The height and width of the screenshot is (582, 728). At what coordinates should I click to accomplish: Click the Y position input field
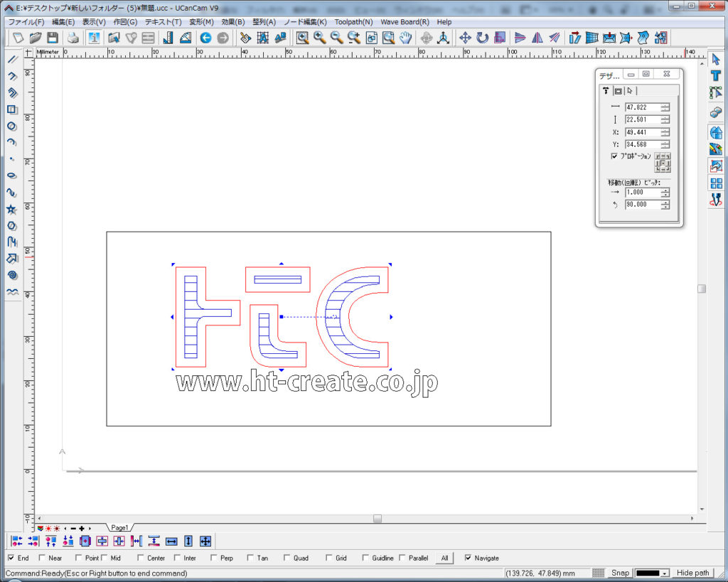pos(642,144)
